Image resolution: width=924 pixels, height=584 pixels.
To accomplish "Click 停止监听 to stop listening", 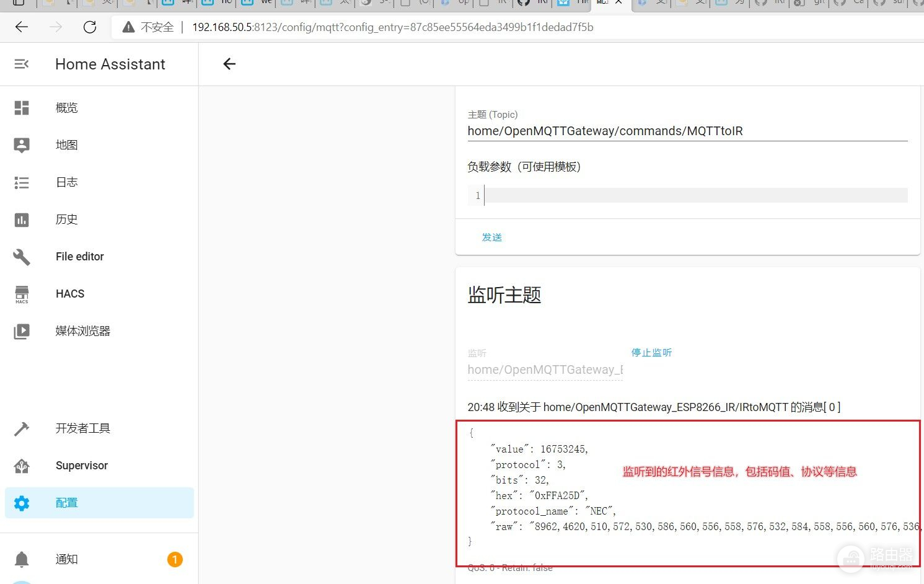I will click(x=651, y=353).
